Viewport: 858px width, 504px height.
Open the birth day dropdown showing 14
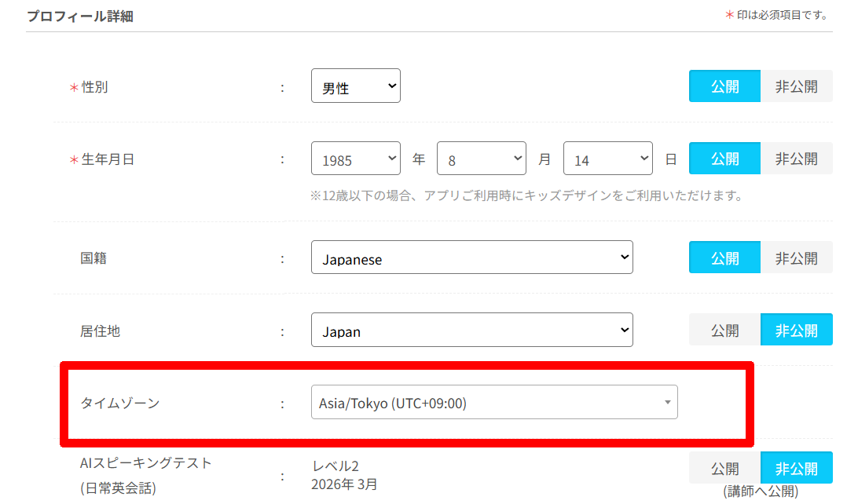pyautogui.click(x=607, y=159)
